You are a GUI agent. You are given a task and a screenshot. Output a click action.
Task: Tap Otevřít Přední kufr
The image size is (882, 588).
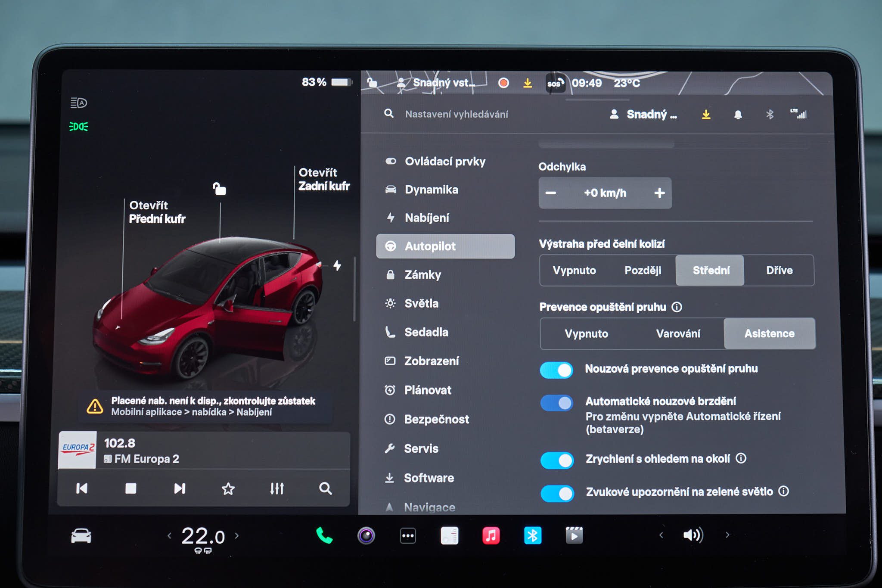click(157, 212)
